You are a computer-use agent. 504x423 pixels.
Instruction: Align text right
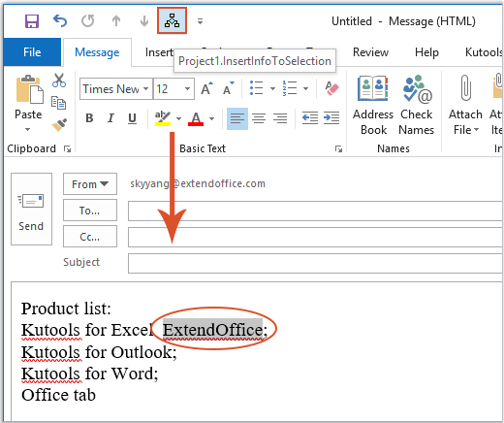pyautogui.click(x=280, y=118)
